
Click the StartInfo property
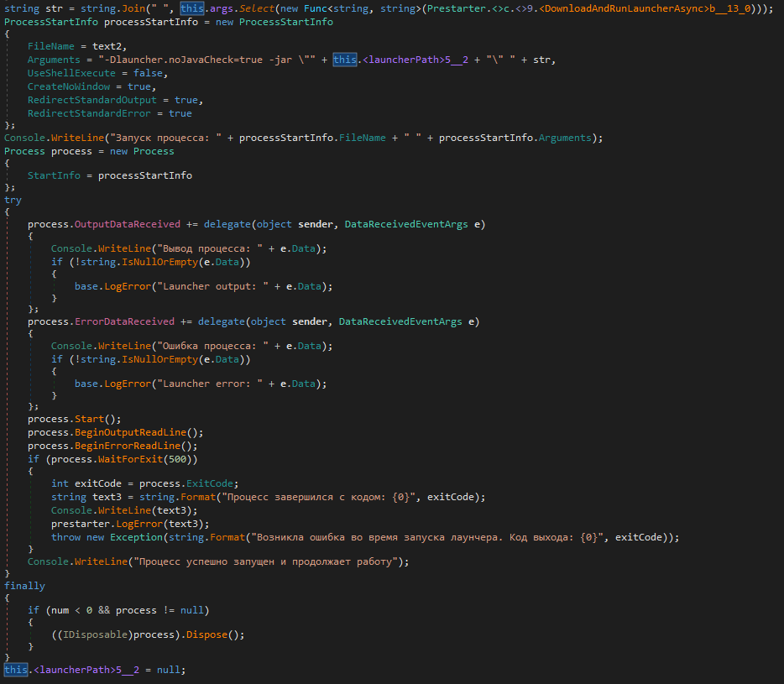54,175
